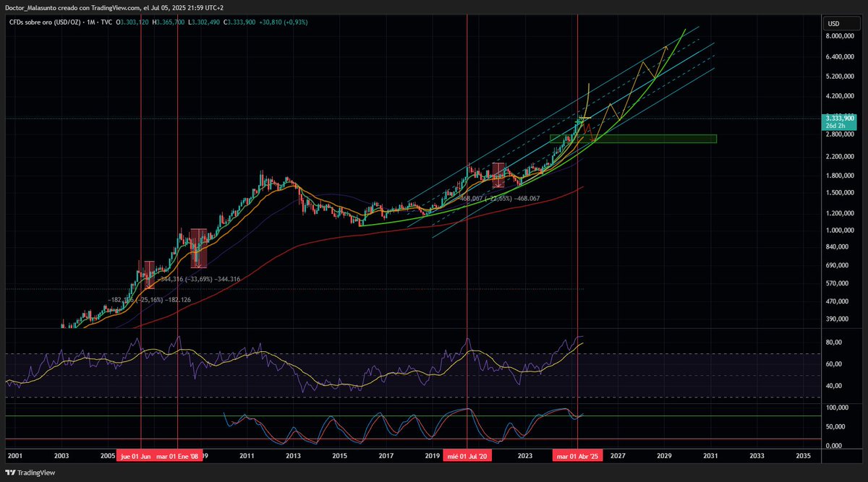Viewport: 868px width, 482px height.
Task: Click the 8.000,000 price axis label
Action: click(x=841, y=36)
